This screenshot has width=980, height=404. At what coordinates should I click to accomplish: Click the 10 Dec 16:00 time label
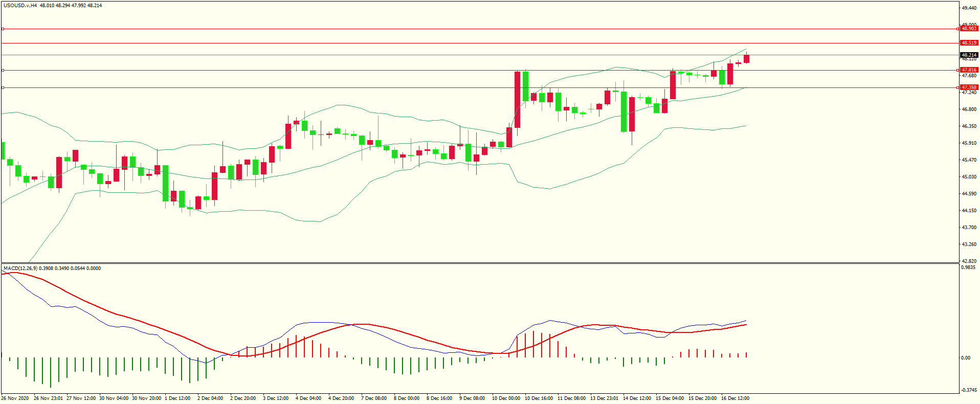(539, 398)
